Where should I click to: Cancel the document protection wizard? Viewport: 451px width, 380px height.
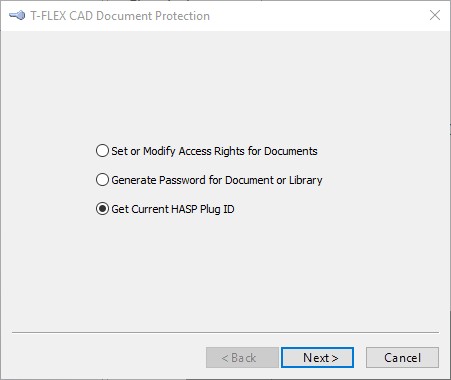[402, 358]
